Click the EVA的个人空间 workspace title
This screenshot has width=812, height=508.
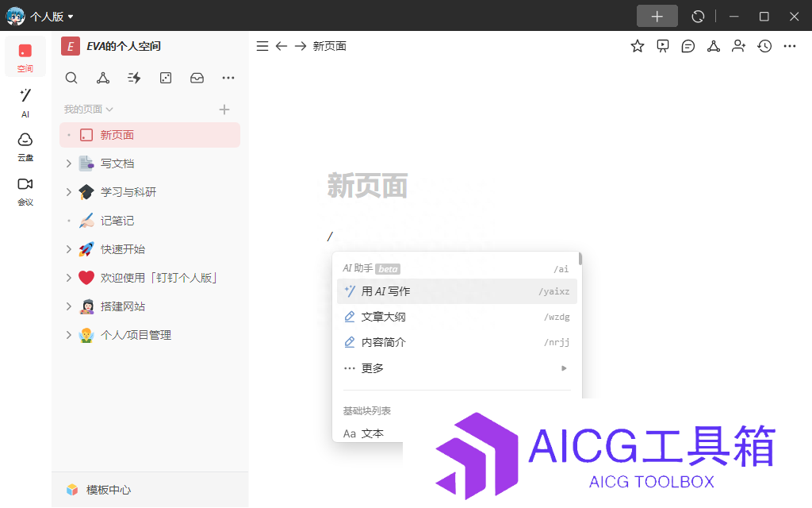[124, 46]
